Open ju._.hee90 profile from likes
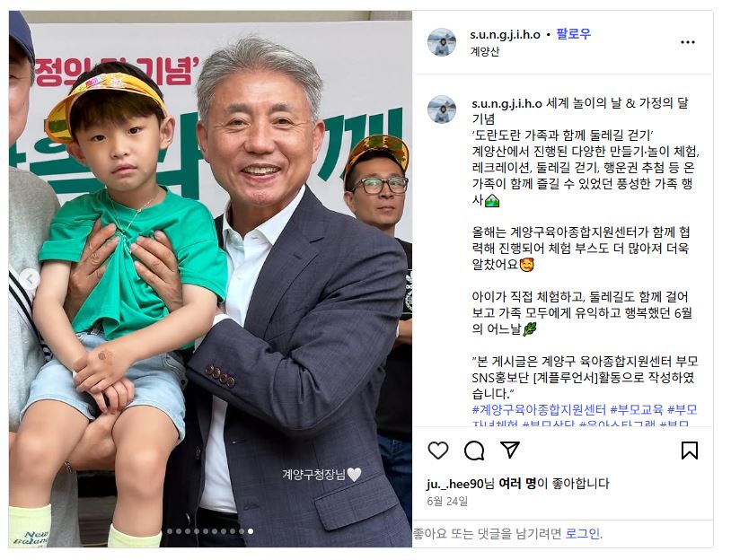731x560 pixels. (455, 484)
